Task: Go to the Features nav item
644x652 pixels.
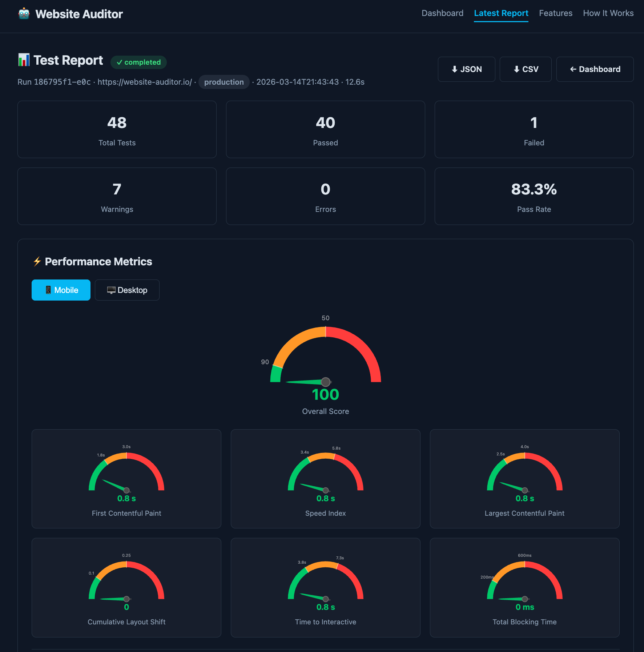Action: pos(555,13)
